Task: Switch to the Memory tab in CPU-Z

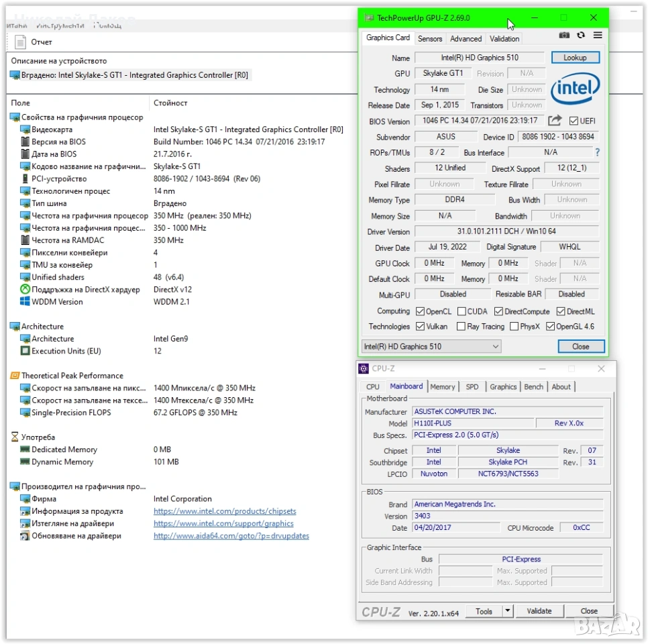Action: (x=442, y=386)
